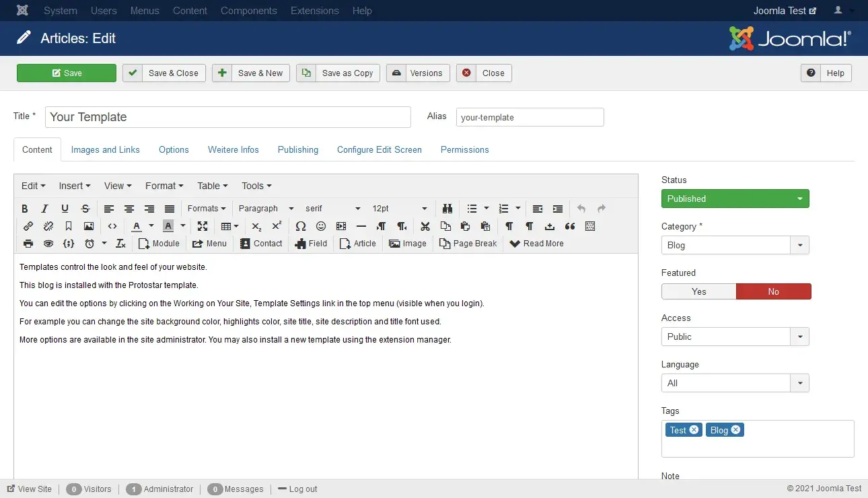The width and height of the screenshot is (868, 498).
Task: Open the Extensions menu
Action: (x=314, y=10)
